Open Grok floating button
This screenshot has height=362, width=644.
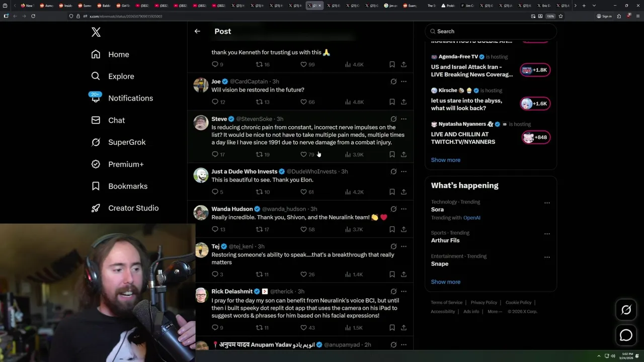pos(626,310)
